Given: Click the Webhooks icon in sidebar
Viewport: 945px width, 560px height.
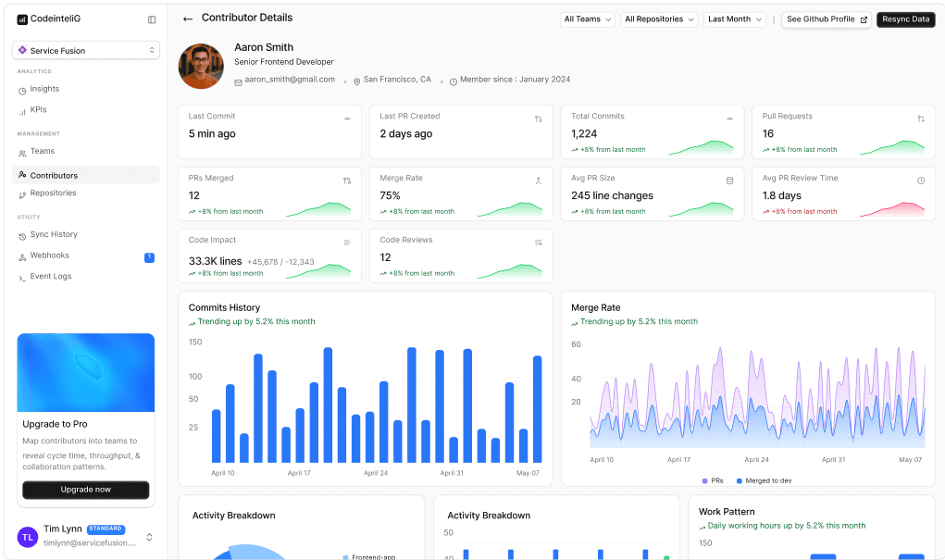Looking at the screenshot, I should point(22,257).
